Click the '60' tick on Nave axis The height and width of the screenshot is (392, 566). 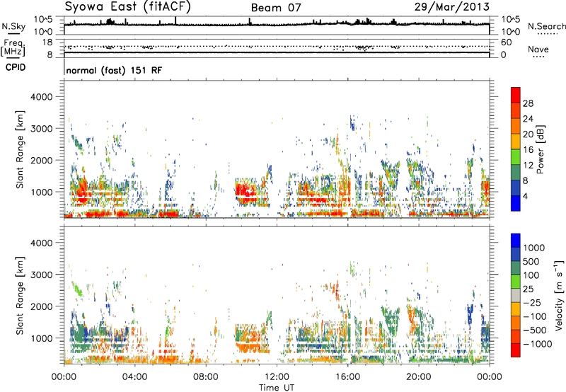[x=506, y=42]
